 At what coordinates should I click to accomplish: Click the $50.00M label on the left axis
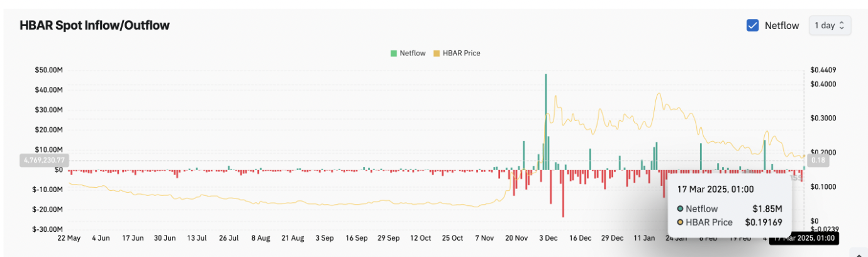point(49,70)
